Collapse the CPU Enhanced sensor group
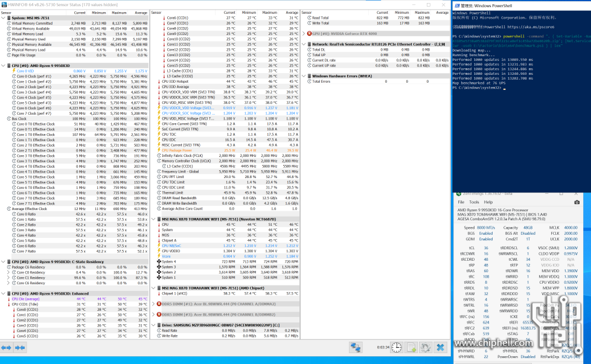The height and width of the screenshot is (364, 591). (x=3, y=293)
